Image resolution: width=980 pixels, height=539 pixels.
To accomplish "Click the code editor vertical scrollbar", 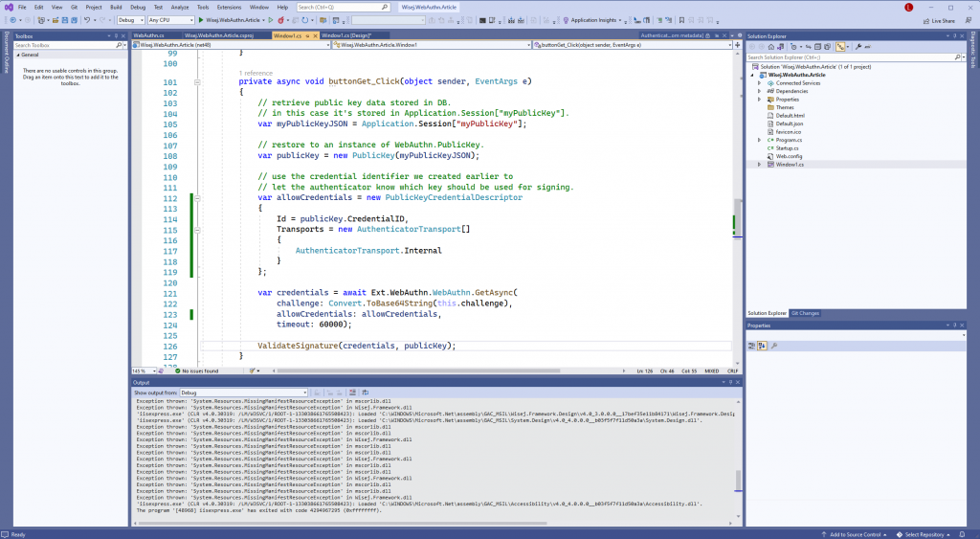I will coord(738,207).
